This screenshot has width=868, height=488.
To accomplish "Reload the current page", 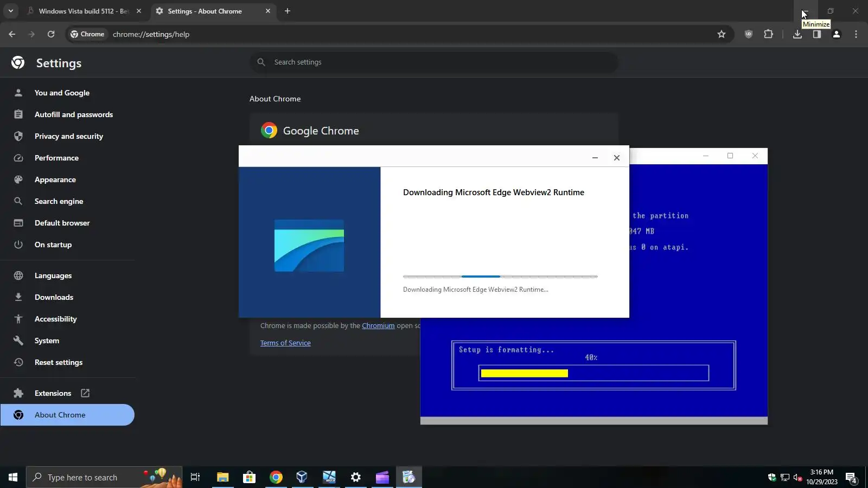I will tap(51, 34).
